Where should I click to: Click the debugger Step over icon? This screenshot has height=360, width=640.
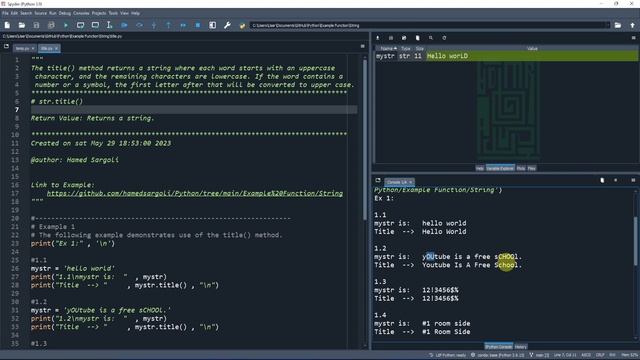pyautogui.click(x=139, y=25)
